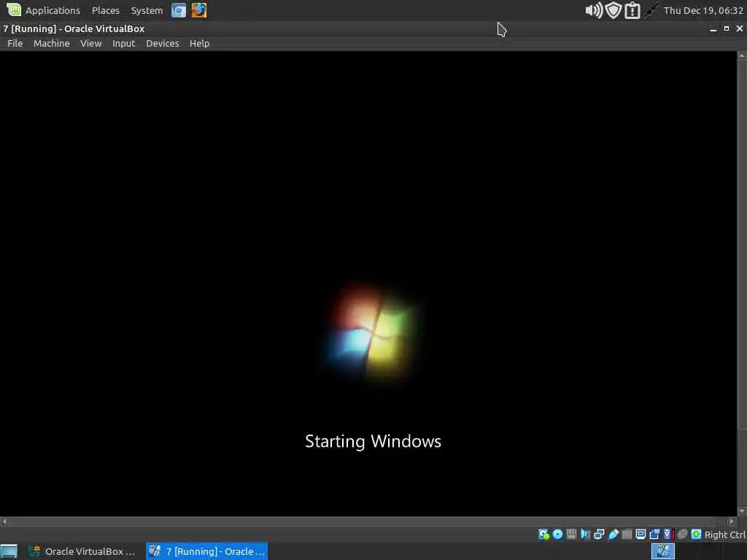Viewport: 747px width, 560px height.
Task: Click the network connection tray icon
Action: (x=651, y=10)
